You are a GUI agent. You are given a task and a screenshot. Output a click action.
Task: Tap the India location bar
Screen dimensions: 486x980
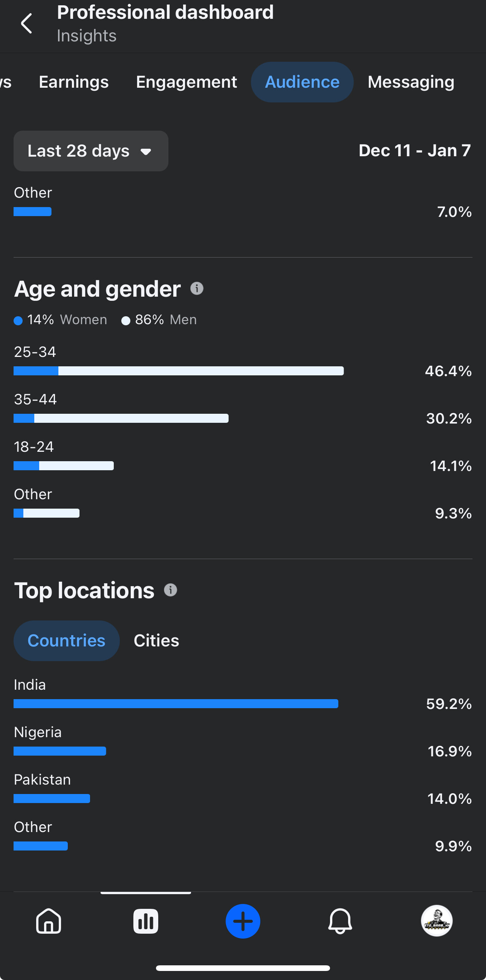click(176, 704)
